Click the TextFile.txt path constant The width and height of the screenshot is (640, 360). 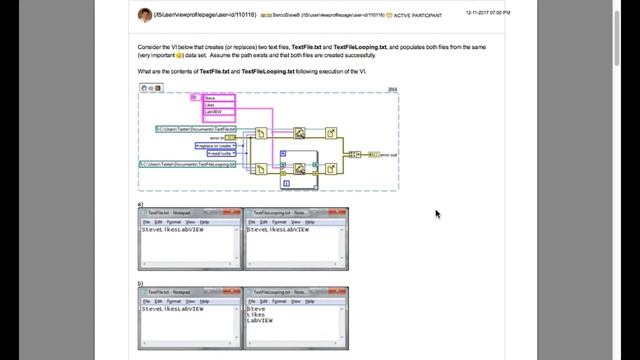tap(196, 129)
